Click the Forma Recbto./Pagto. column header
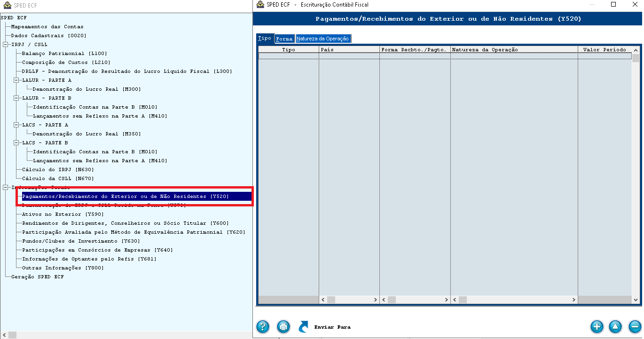 coord(415,49)
